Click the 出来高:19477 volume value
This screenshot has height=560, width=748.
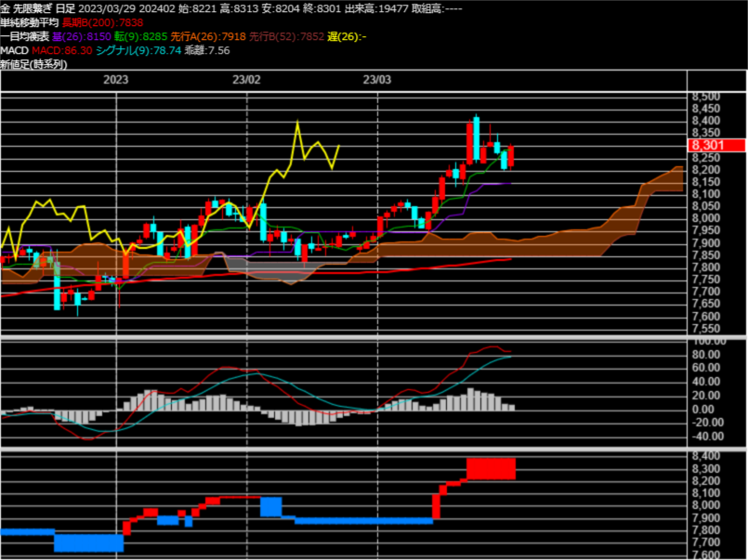376,8
